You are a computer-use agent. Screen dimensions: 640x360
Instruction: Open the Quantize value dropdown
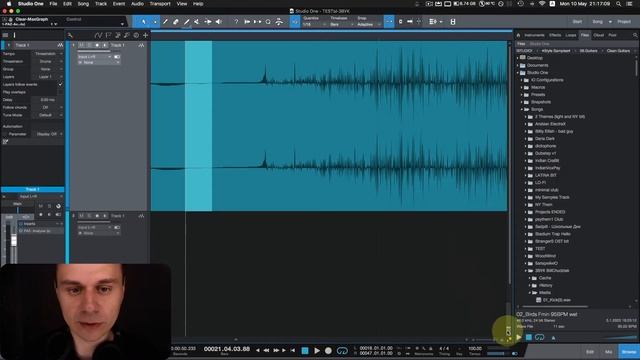[x=314, y=24]
